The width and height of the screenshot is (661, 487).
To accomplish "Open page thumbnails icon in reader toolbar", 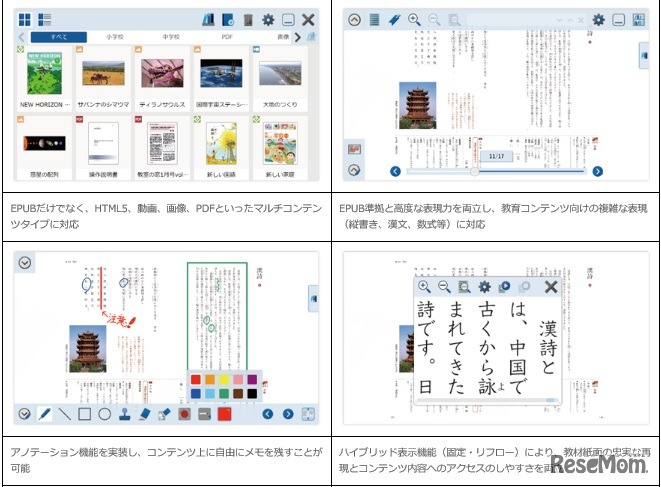I will pyautogui.click(x=639, y=19).
